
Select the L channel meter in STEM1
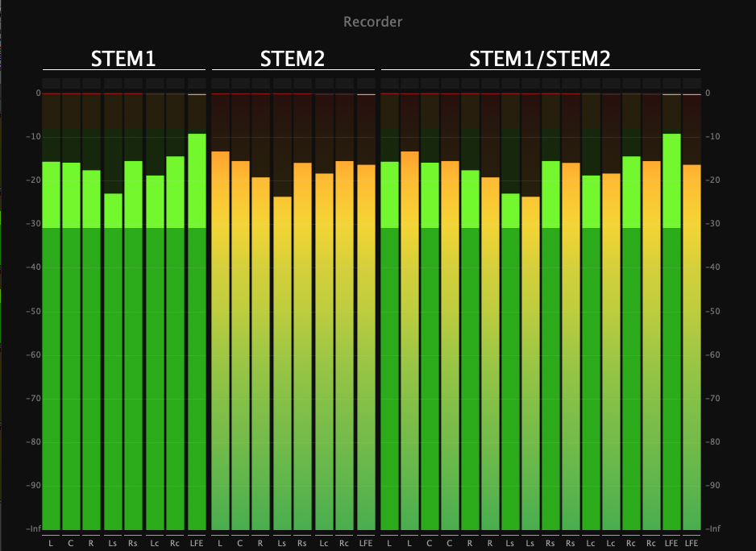[x=50, y=322]
